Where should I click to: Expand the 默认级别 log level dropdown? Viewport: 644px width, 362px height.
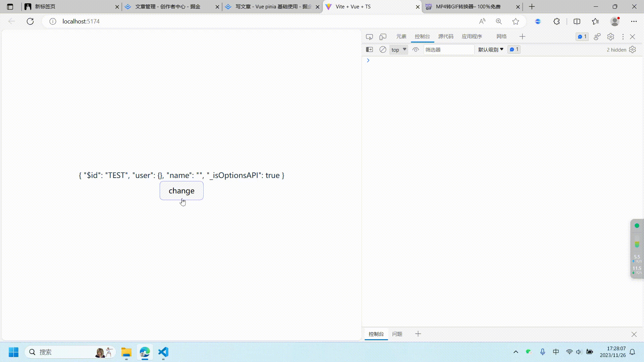click(x=491, y=50)
